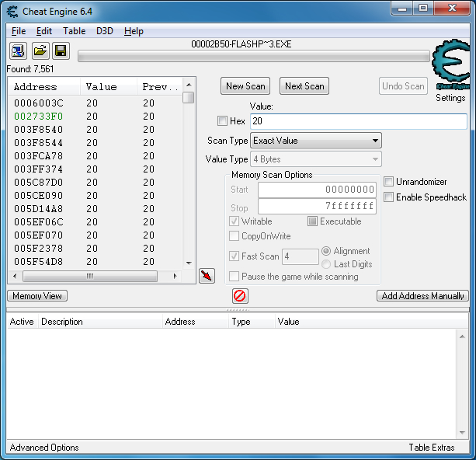Click the Value column header in results

click(109, 87)
